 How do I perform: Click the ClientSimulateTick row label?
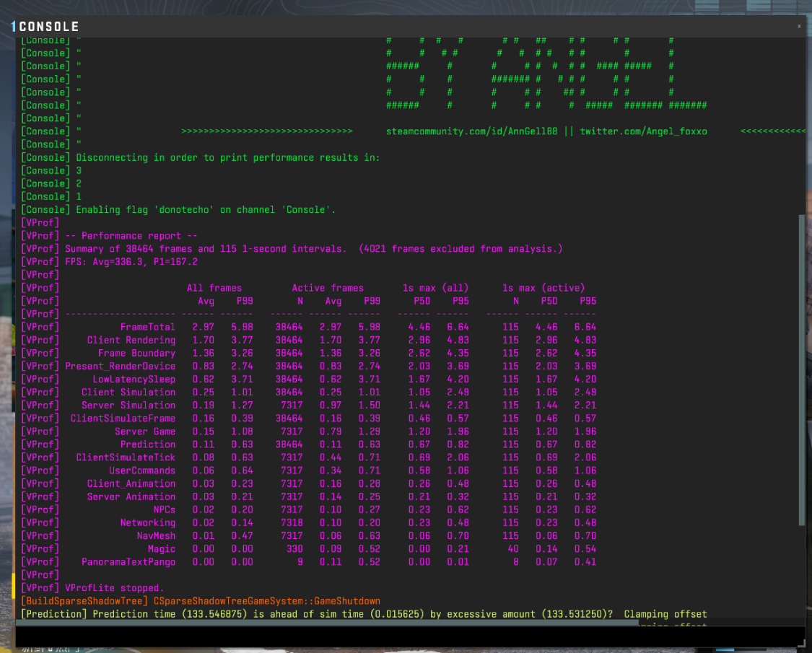(126, 457)
